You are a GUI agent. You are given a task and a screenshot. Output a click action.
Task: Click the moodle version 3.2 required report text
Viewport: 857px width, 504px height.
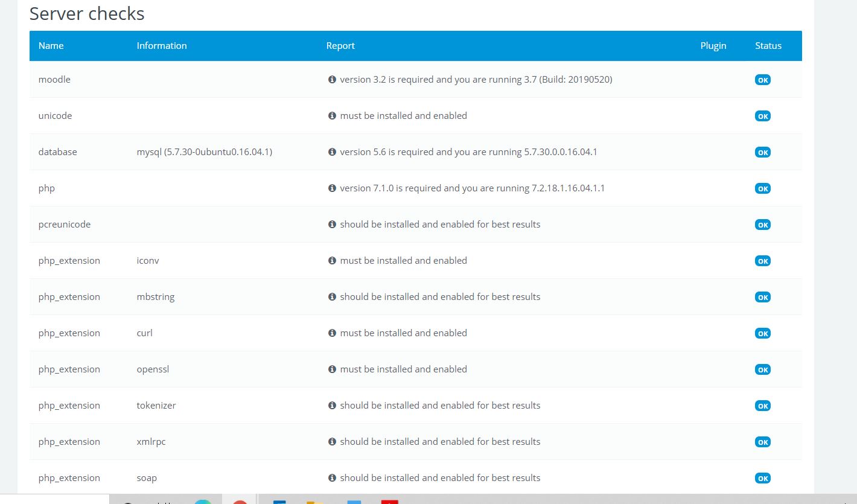476,79
